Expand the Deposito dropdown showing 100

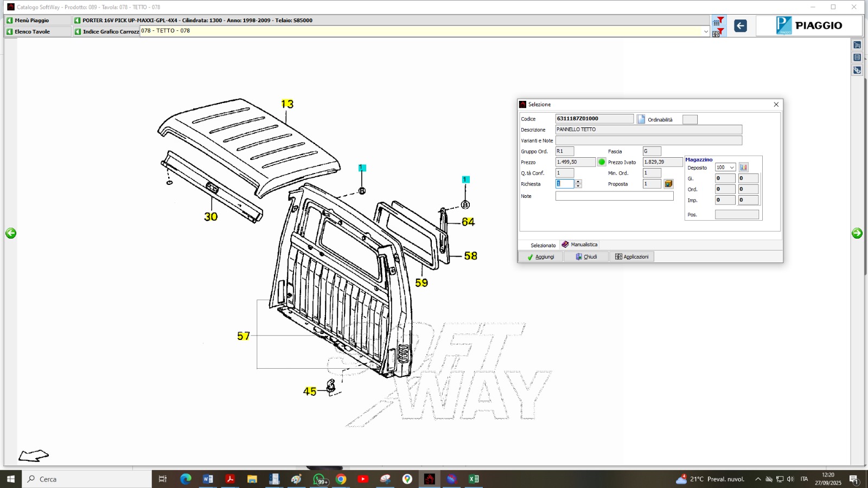click(732, 168)
